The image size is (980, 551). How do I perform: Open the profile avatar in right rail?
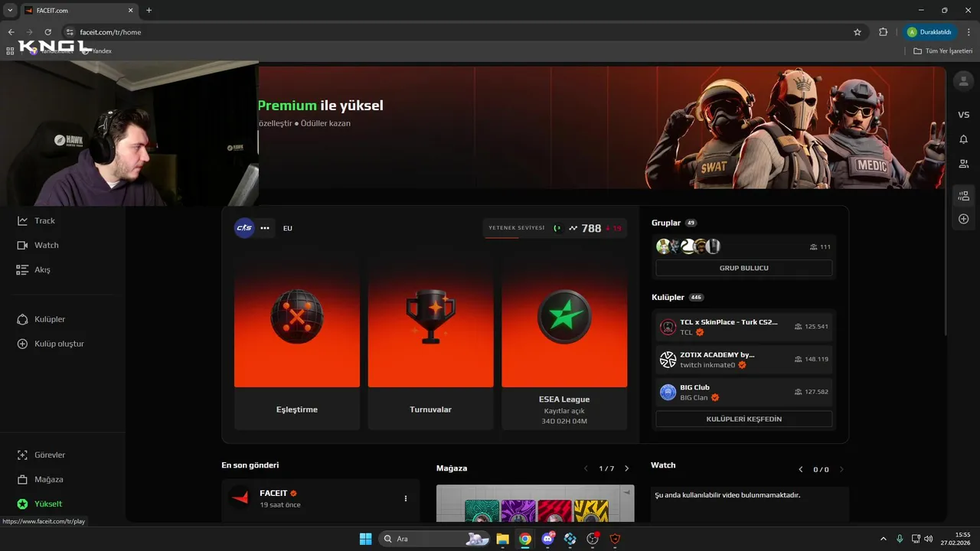pos(963,81)
